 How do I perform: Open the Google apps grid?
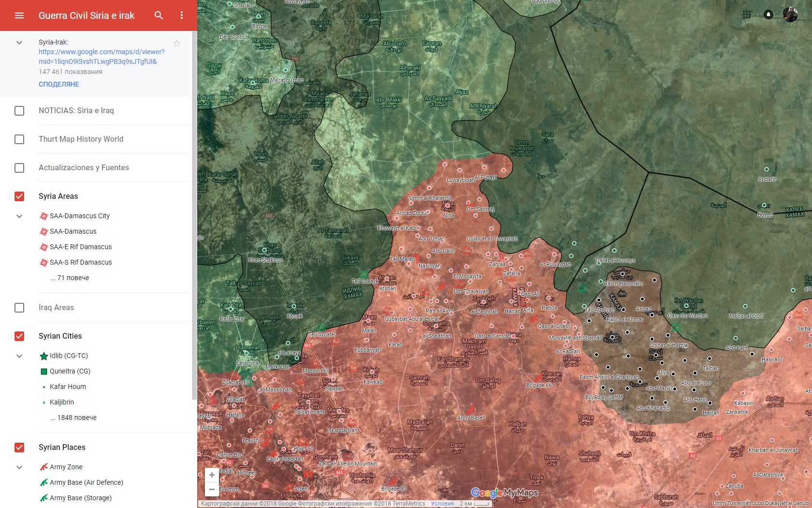click(x=747, y=15)
